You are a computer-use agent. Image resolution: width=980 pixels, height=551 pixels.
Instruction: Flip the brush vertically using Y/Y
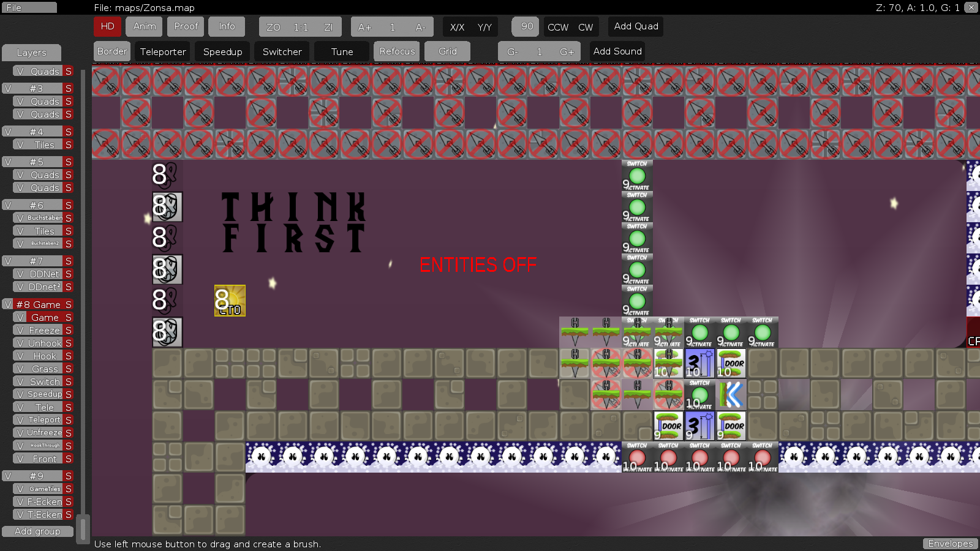click(483, 27)
